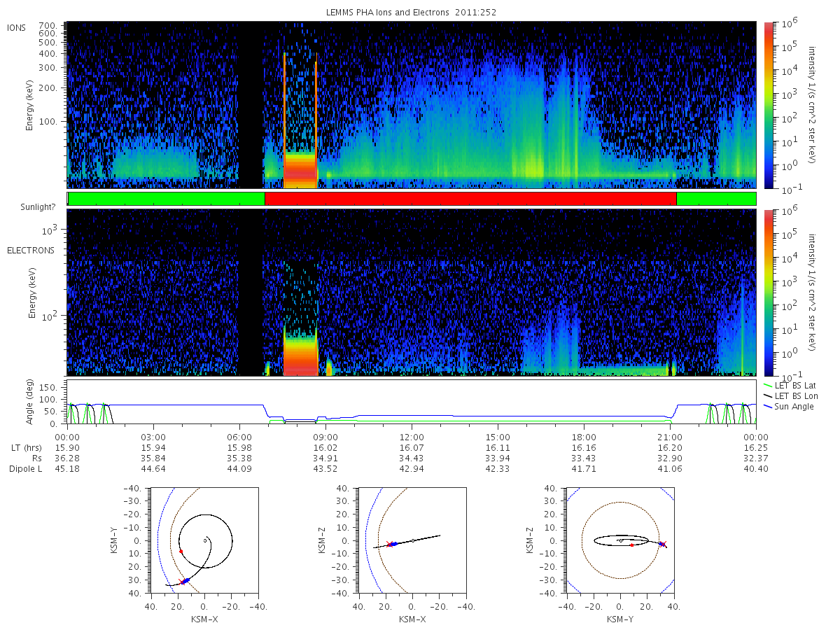The image size is (840, 630).
Task: Select Rs value 33.43
Action: point(584,458)
